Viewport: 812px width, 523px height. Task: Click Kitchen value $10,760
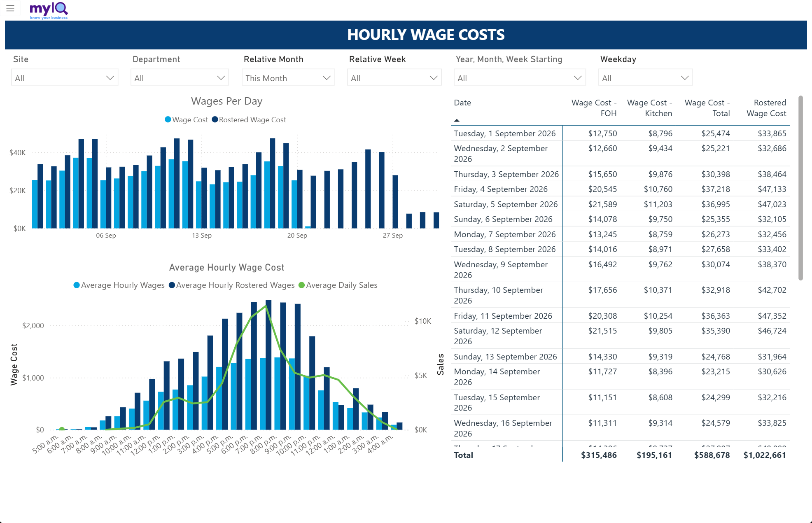[x=658, y=189]
